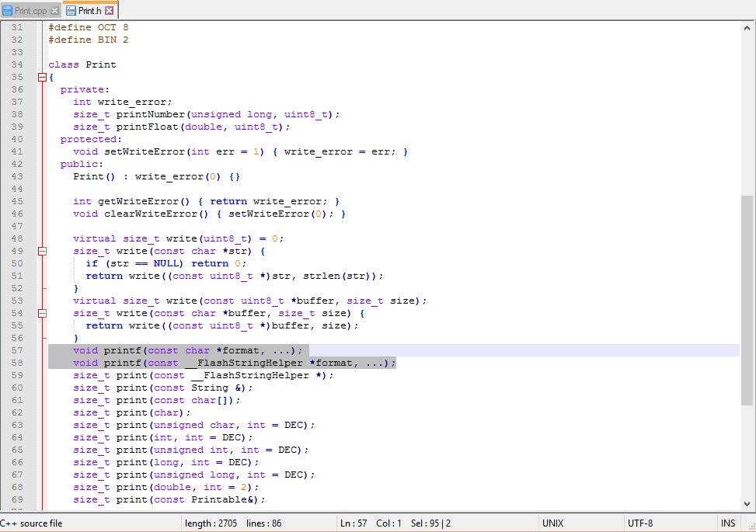
Task: Click the 'public:' label
Action: point(82,164)
